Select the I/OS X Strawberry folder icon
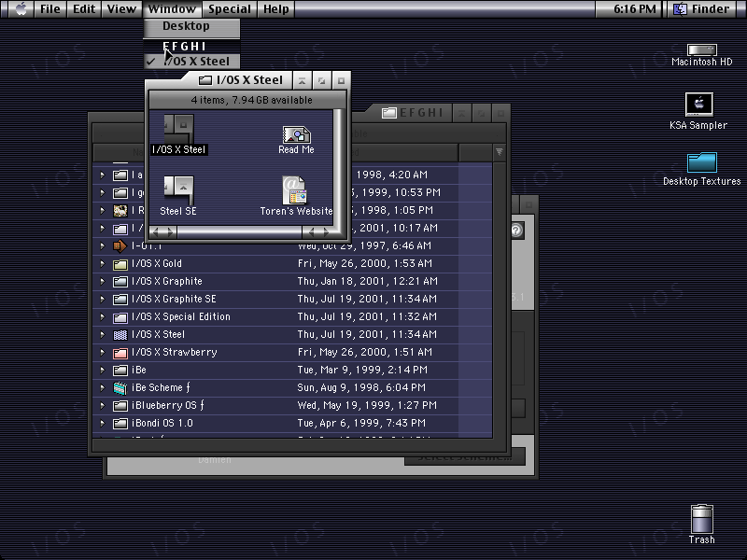The image size is (747, 560). click(120, 353)
